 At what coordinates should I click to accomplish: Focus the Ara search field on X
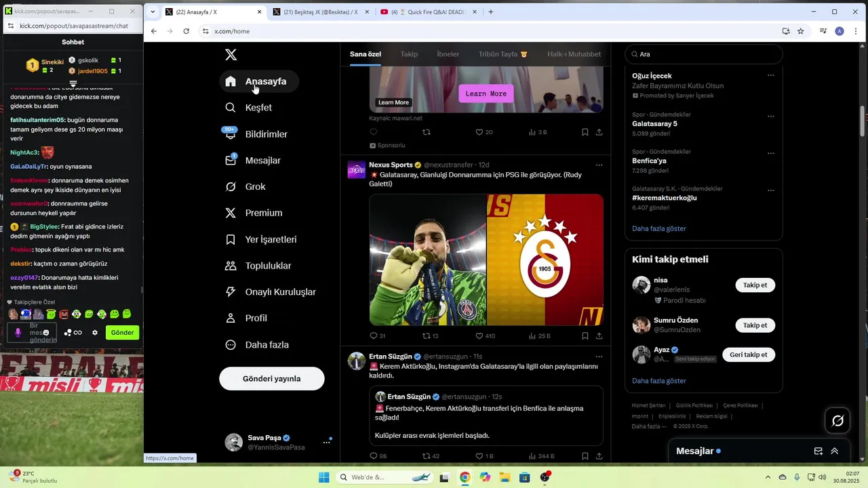(703, 54)
